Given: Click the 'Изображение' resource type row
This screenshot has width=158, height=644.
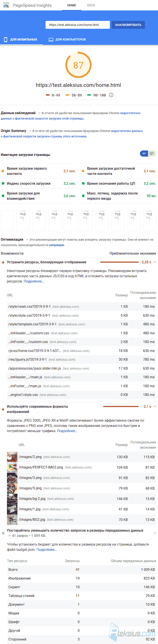Looking at the screenshot, I should coord(82,578).
